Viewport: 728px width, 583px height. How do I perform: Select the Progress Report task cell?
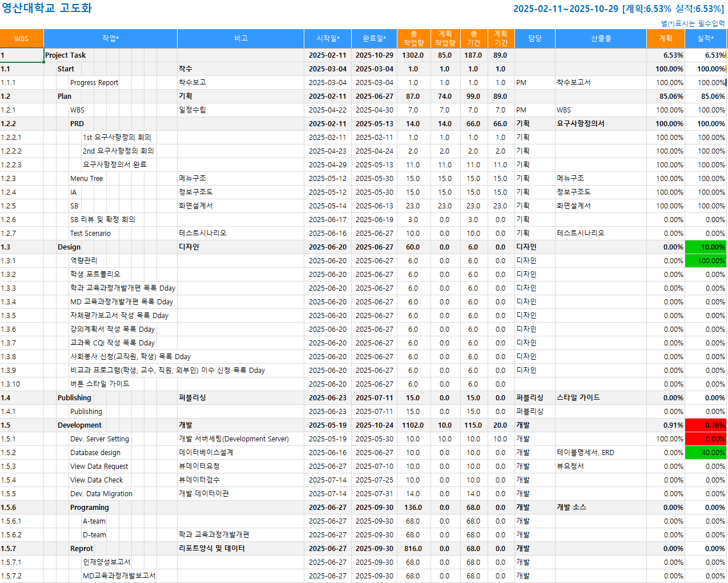coord(94,83)
